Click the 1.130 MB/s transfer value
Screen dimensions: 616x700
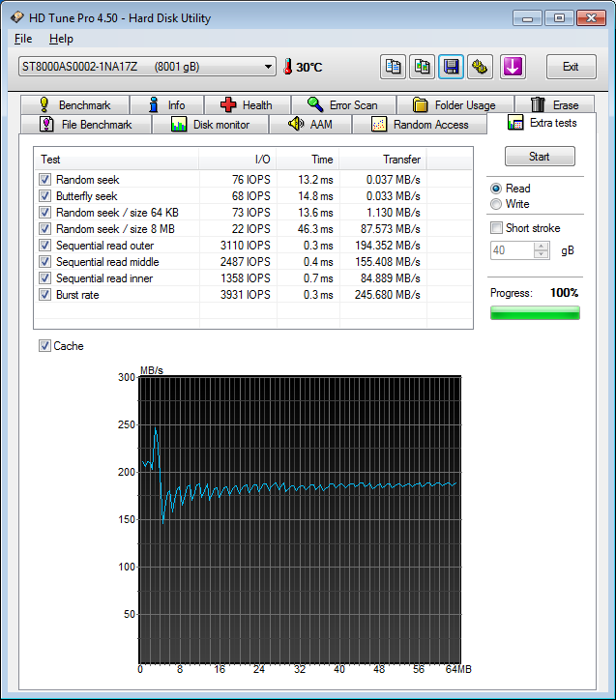point(394,213)
